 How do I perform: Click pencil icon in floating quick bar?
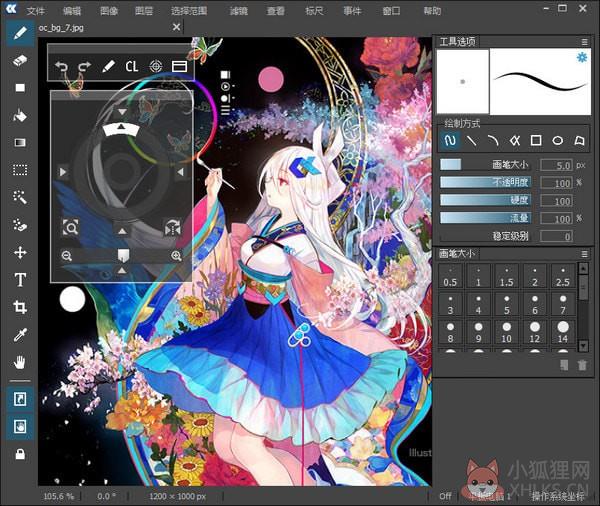pos(108,67)
